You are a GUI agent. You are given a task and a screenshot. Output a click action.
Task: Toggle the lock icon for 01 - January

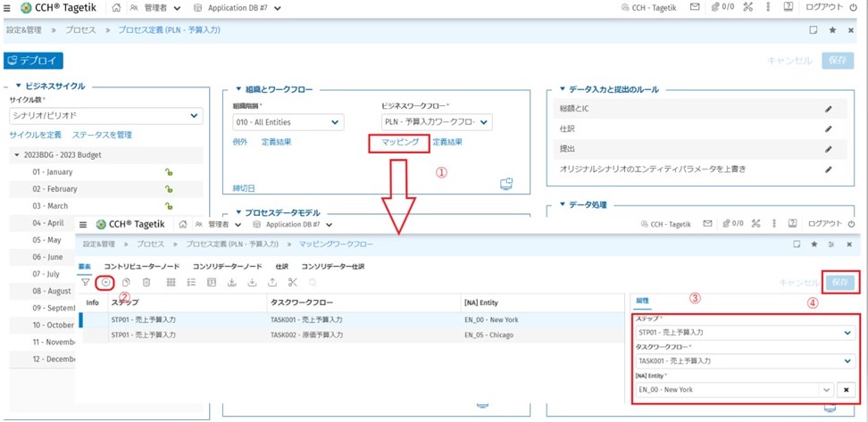(167, 172)
